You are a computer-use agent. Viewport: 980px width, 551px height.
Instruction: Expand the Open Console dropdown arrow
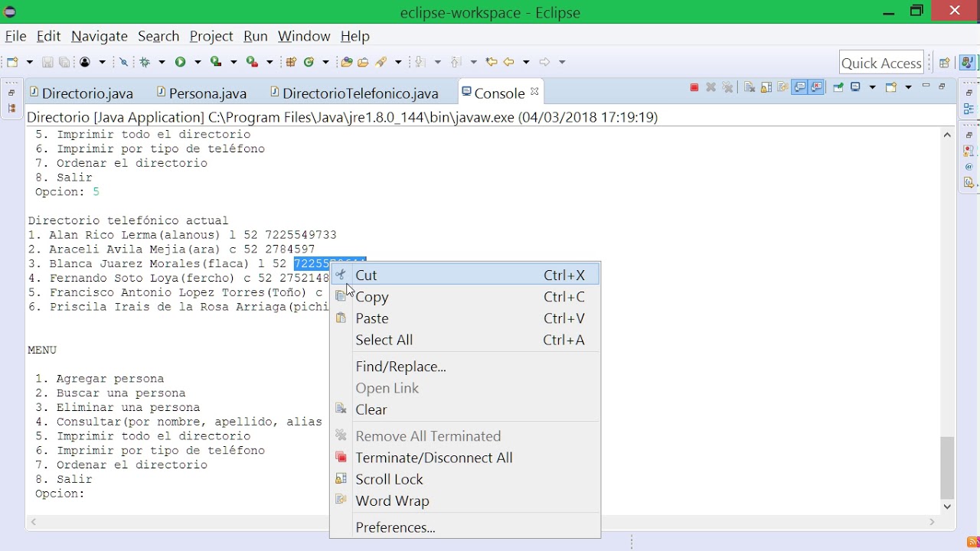[908, 87]
